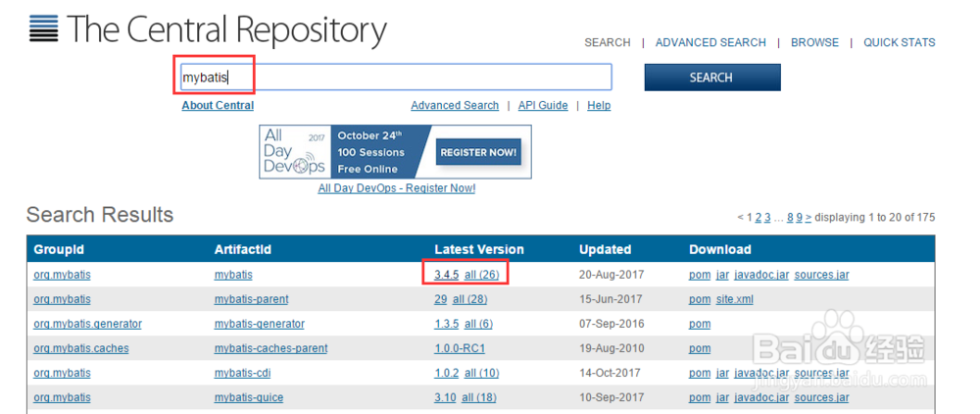
Task: Open version 1.0.0-RC1 of mybatis-caches-parent
Action: pos(460,347)
